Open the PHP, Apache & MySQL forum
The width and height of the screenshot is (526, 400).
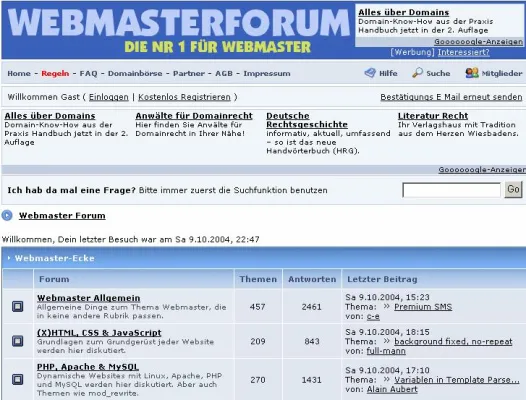(88, 367)
